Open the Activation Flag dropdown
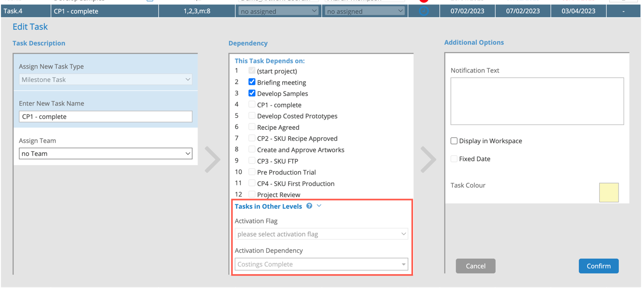 point(321,234)
